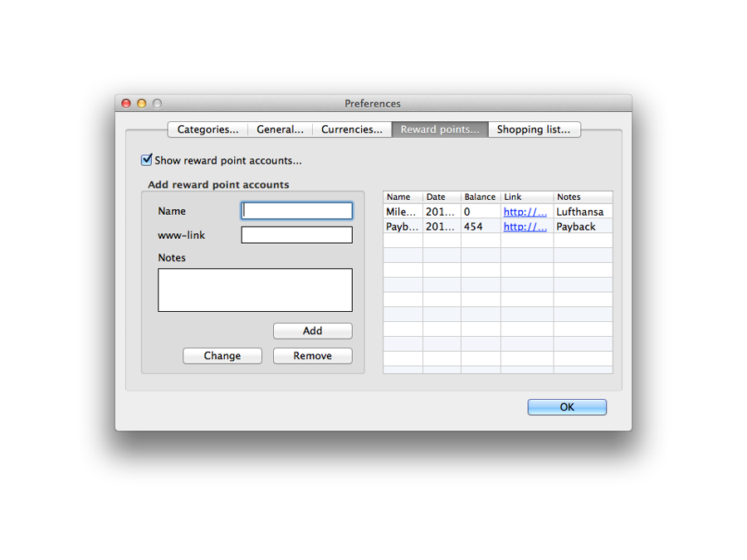
Task: Open the Payback account http link
Action: click(525, 226)
